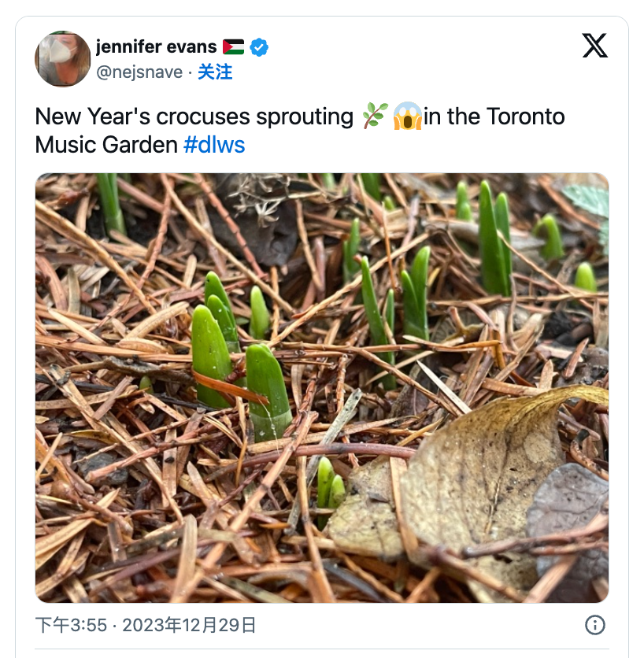Click the herb sprig emoji in tweet
644x658 pixels.
pos(375,116)
